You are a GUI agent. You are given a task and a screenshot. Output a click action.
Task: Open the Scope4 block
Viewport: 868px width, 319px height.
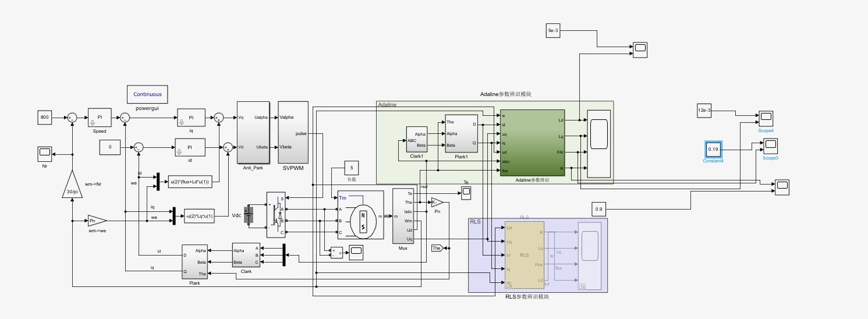pos(766,118)
